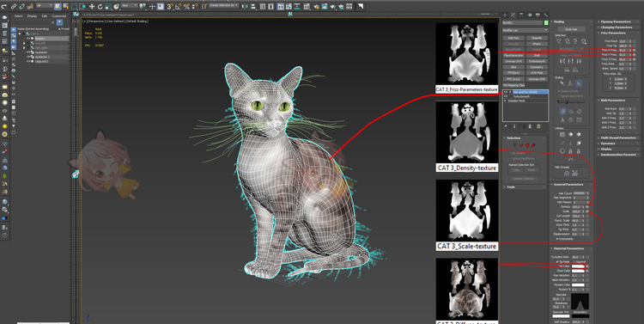
Task: Click the Bind to Space Warp icon
Action: pyautogui.click(x=30, y=6)
